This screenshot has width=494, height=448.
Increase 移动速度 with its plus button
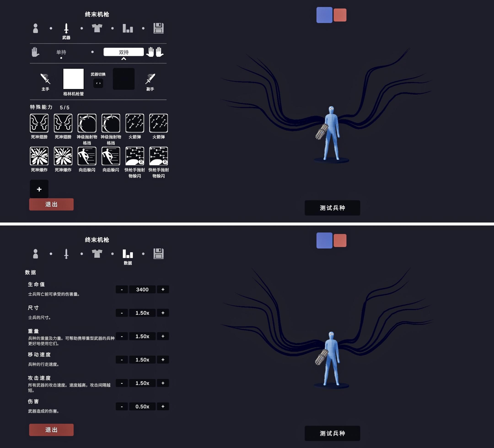pos(163,360)
